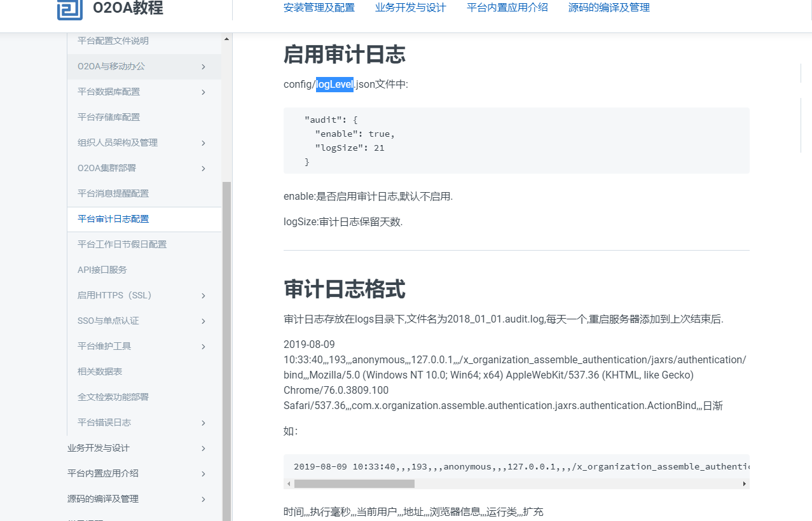This screenshot has width=812, height=521.
Task: Click the O2OA logo icon
Action: (69, 9)
